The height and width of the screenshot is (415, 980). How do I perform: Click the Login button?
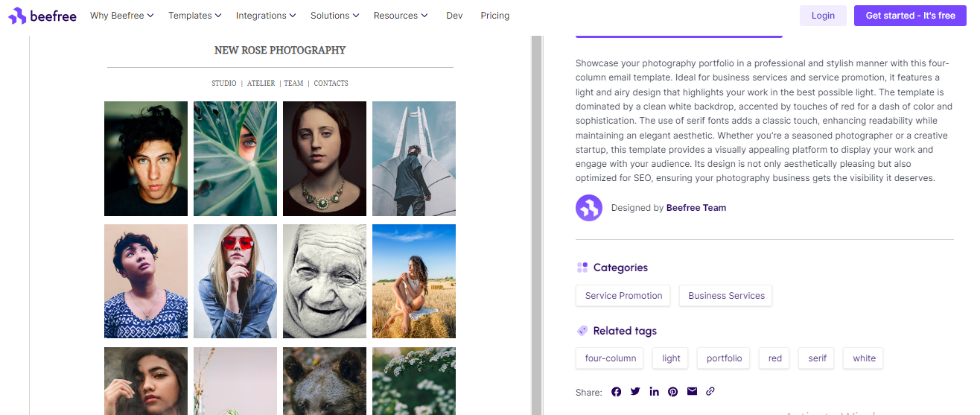click(x=823, y=16)
